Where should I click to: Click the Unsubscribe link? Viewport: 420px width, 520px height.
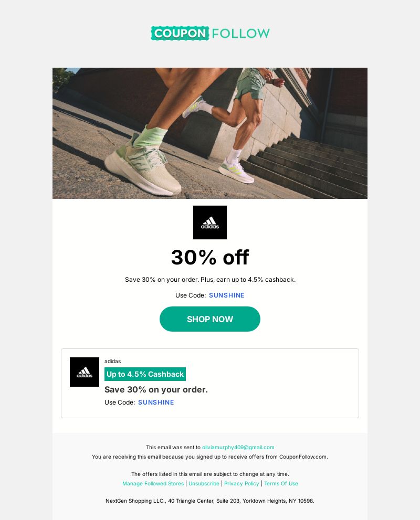(x=204, y=483)
